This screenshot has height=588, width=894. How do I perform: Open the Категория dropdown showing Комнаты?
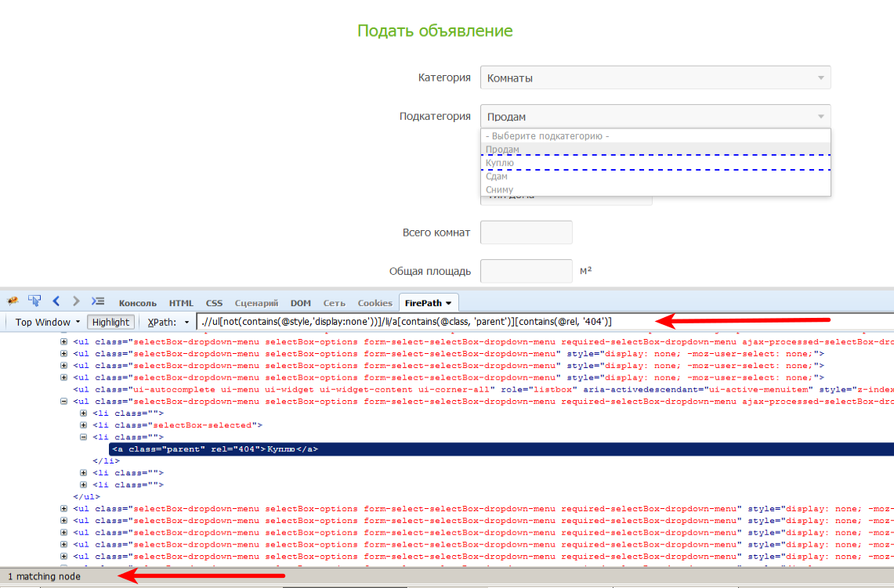pyautogui.click(x=655, y=78)
